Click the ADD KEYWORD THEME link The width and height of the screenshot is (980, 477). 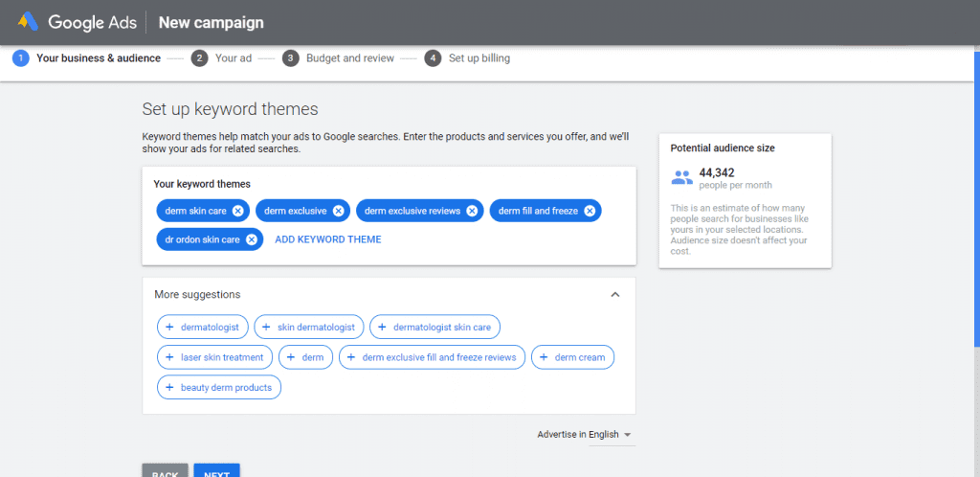tap(327, 239)
